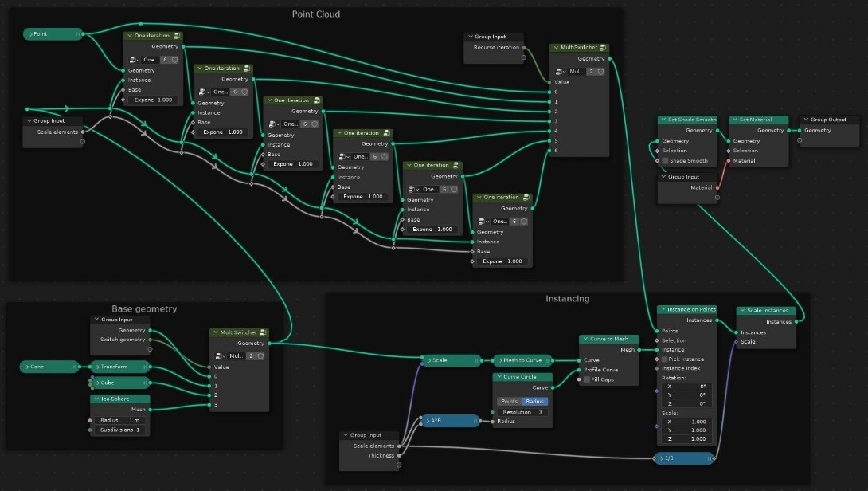Click Geometry input socket on Group Output
The width and height of the screenshot is (868, 491).
click(x=800, y=131)
